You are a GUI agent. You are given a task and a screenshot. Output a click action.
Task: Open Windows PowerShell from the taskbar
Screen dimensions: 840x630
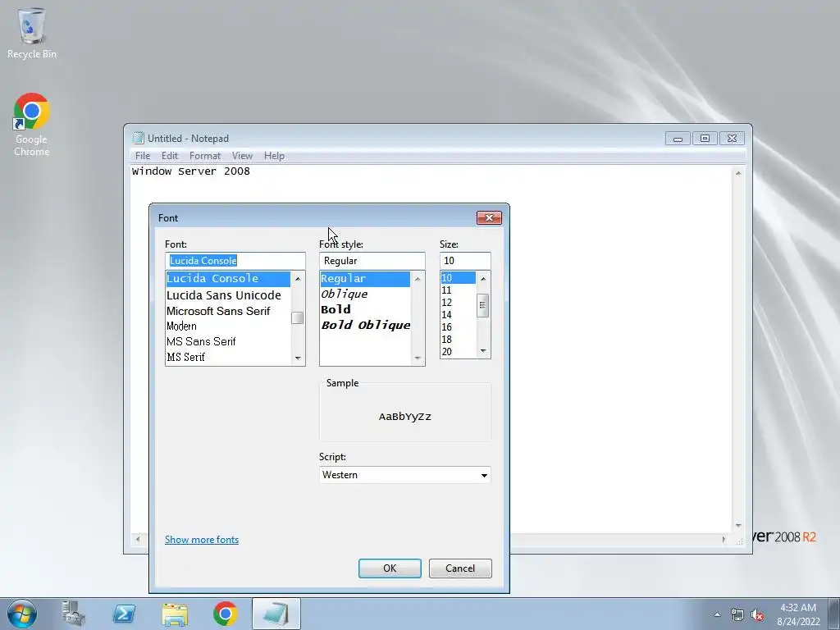tap(124, 614)
